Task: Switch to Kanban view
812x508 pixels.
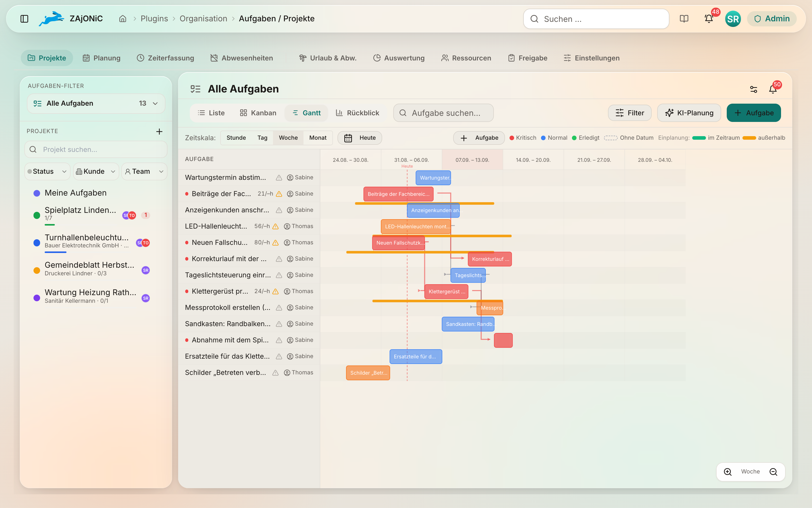Action: pyautogui.click(x=258, y=113)
